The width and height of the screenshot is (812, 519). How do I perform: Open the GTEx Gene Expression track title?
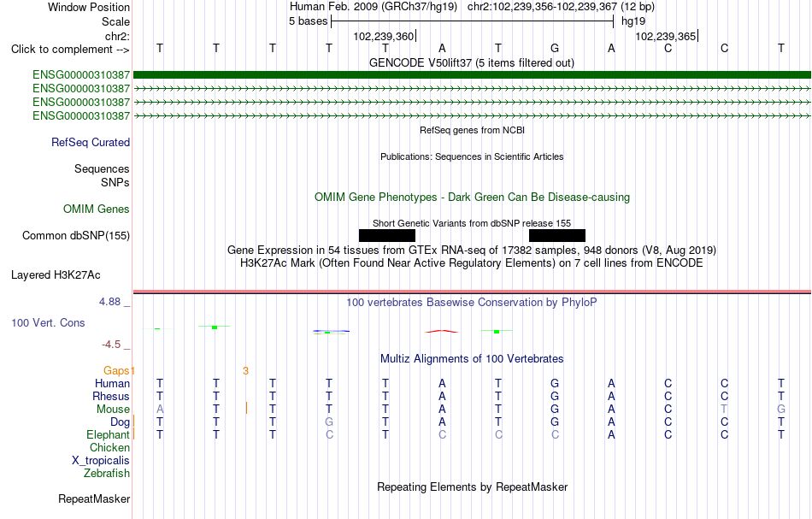click(x=472, y=251)
